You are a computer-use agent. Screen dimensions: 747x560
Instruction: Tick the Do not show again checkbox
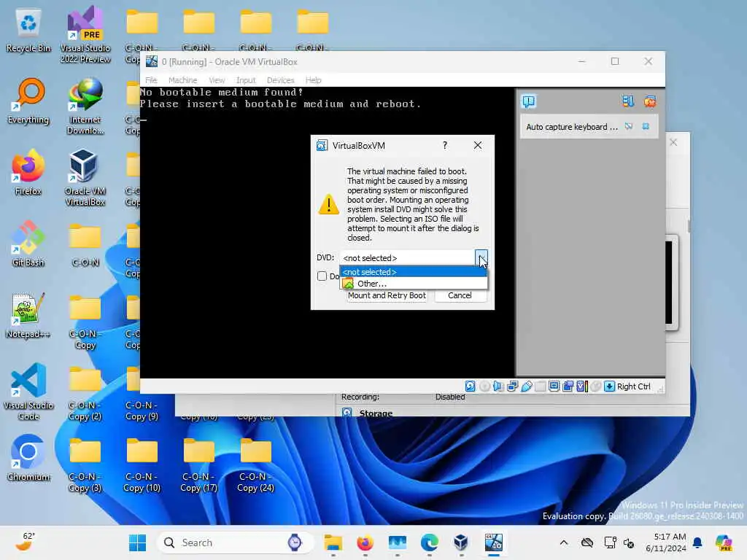click(322, 276)
